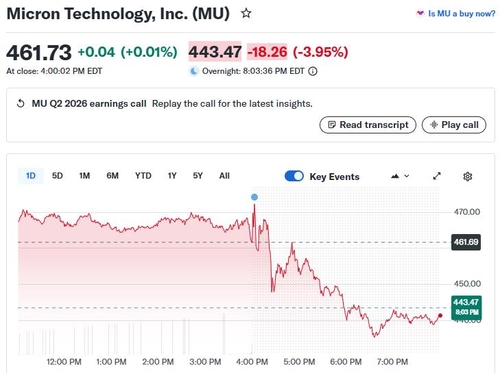Image resolution: width=500 pixels, height=373 pixels.
Task: Click the moon overnight session icon
Action: (x=194, y=71)
